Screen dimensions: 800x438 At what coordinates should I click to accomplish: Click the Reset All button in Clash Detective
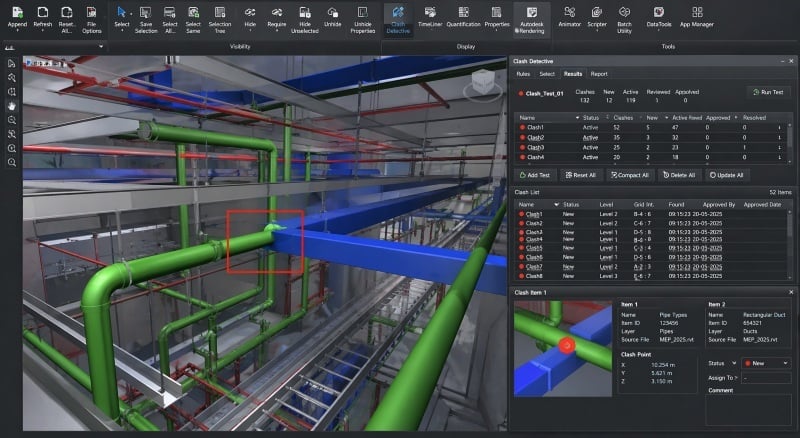coord(581,175)
